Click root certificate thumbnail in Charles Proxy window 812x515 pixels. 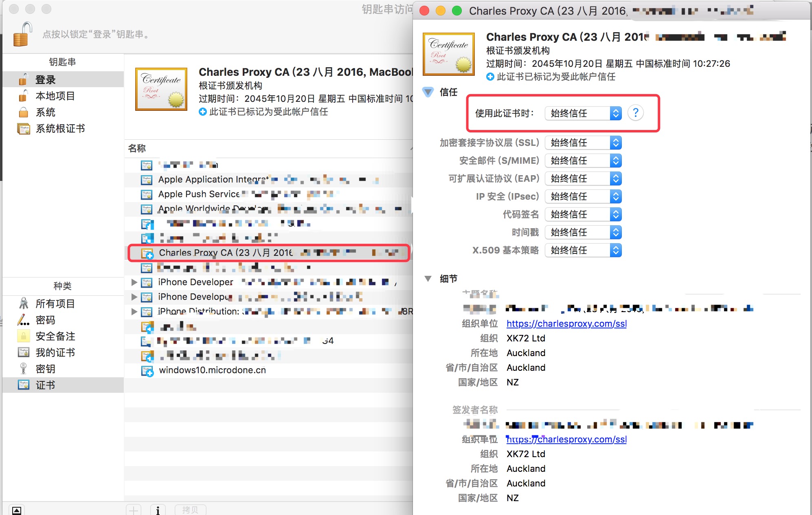[x=449, y=54]
